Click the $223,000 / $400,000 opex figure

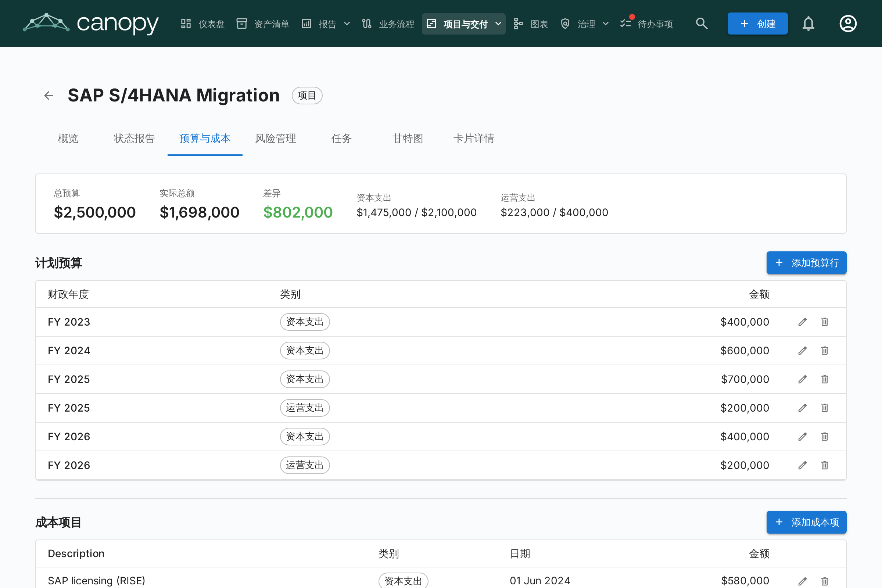(x=554, y=213)
